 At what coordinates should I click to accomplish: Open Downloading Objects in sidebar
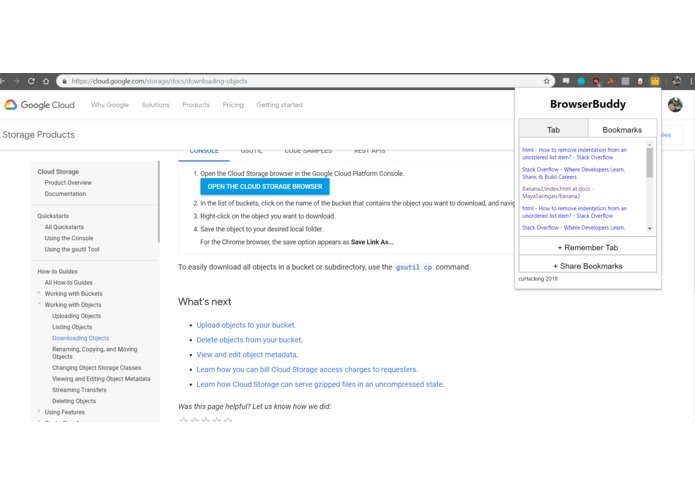coord(80,338)
